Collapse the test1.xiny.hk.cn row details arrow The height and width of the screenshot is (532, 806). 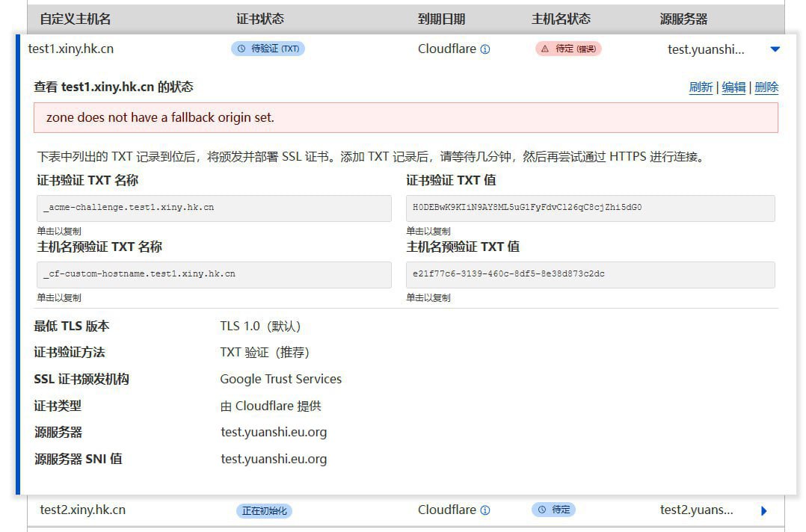(x=775, y=49)
